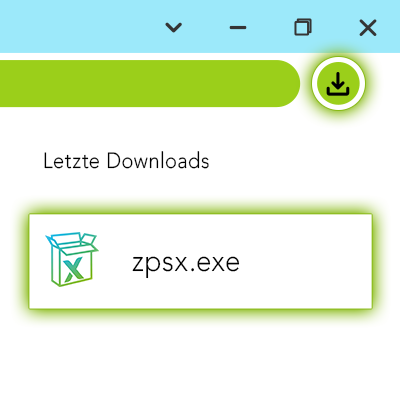Minimize the browser window
The height and width of the screenshot is (400, 400).
pyautogui.click(x=238, y=27)
